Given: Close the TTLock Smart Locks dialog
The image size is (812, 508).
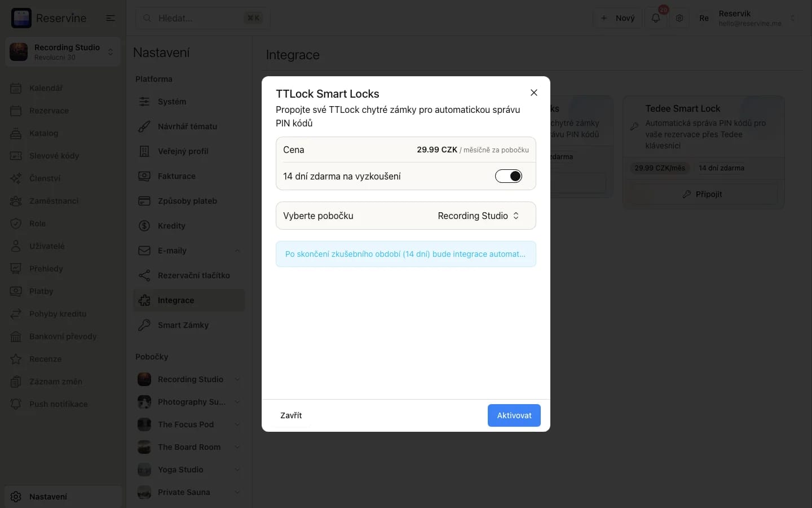Looking at the screenshot, I should coord(534,93).
